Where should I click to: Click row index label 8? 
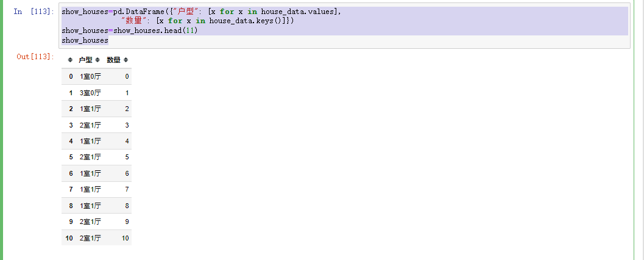tap(71, 206)
